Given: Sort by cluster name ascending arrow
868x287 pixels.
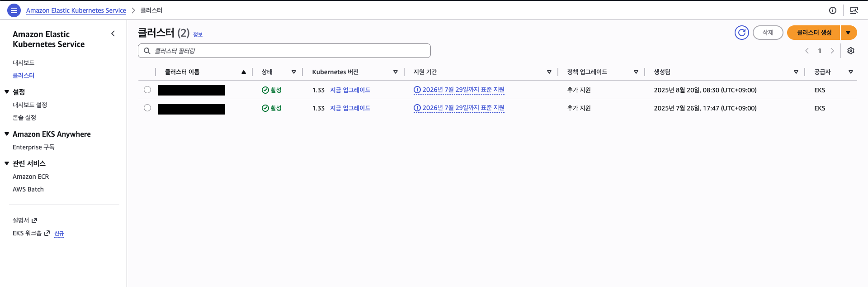Looking at the screenshot, I should coord(244,72).
